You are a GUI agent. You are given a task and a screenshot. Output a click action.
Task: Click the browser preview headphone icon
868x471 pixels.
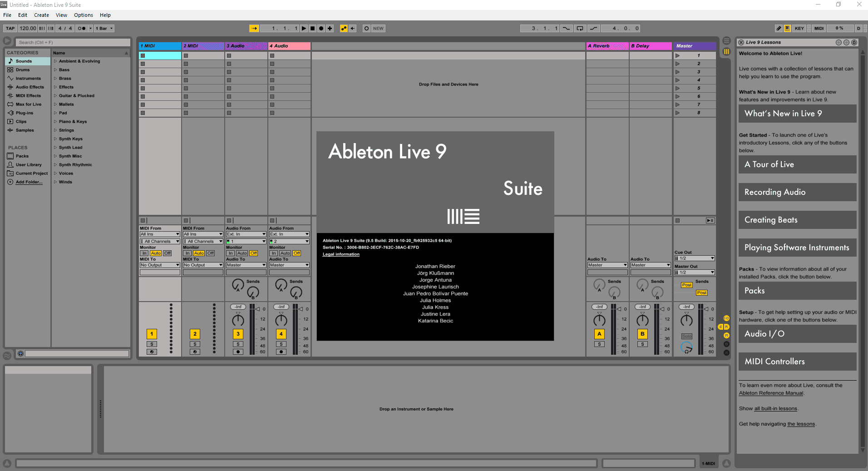(20, 353)
